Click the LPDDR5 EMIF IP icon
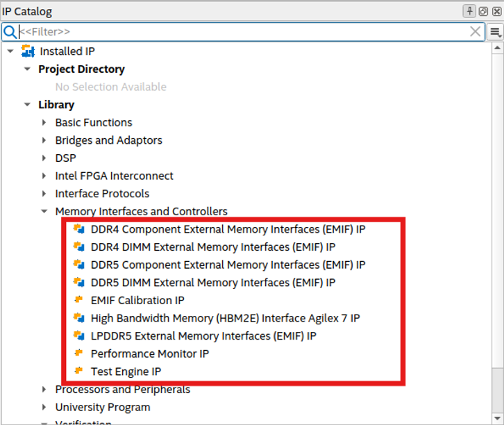Screen dimensions: 504x425 coord(78,335)
